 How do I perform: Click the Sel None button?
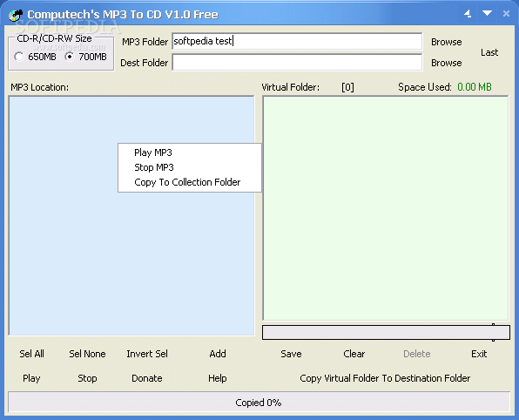[87, 354]
